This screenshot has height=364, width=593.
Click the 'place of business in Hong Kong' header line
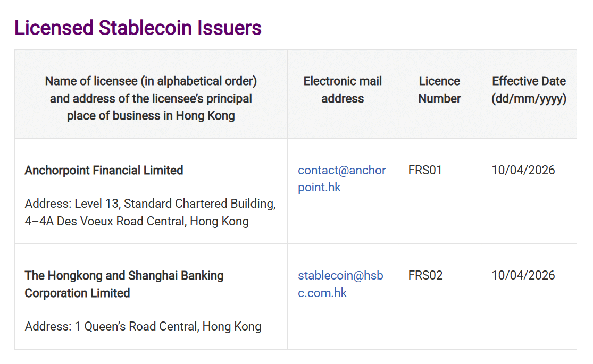pos(151,116)
